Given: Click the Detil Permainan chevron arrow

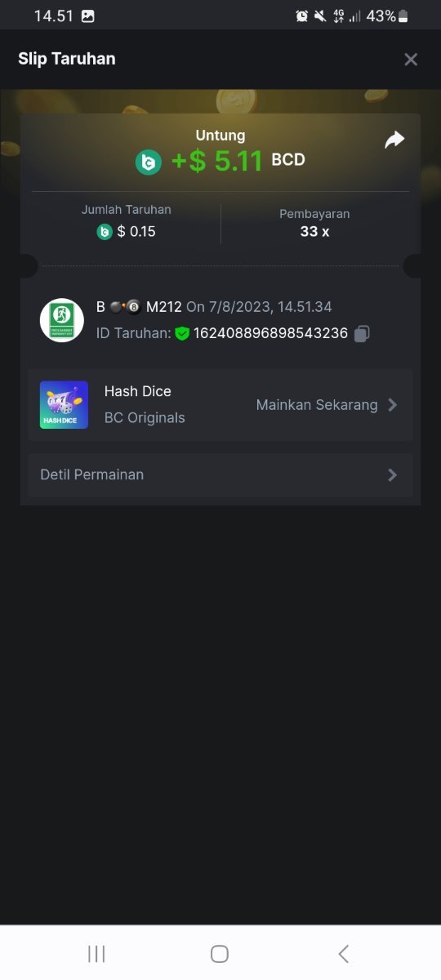Looking at the screenshot, I should tap(393, 475).
